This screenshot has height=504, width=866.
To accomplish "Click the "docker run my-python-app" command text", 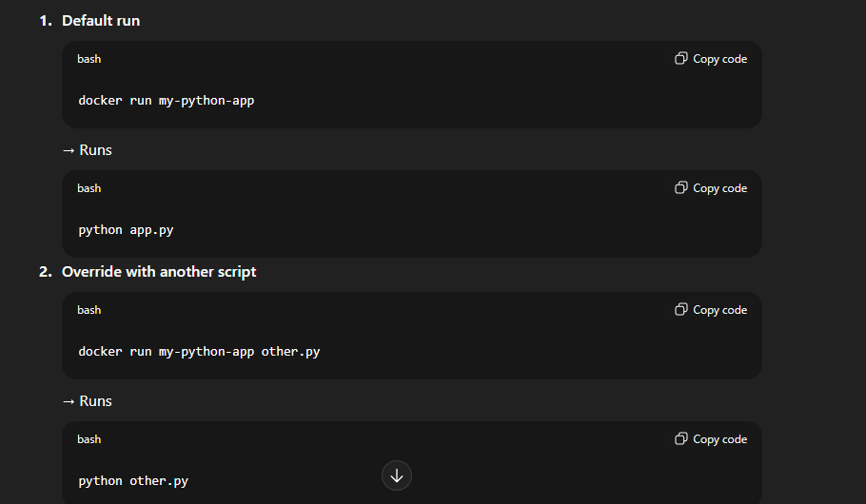I will pyautogui.click(x=166, y=100).
